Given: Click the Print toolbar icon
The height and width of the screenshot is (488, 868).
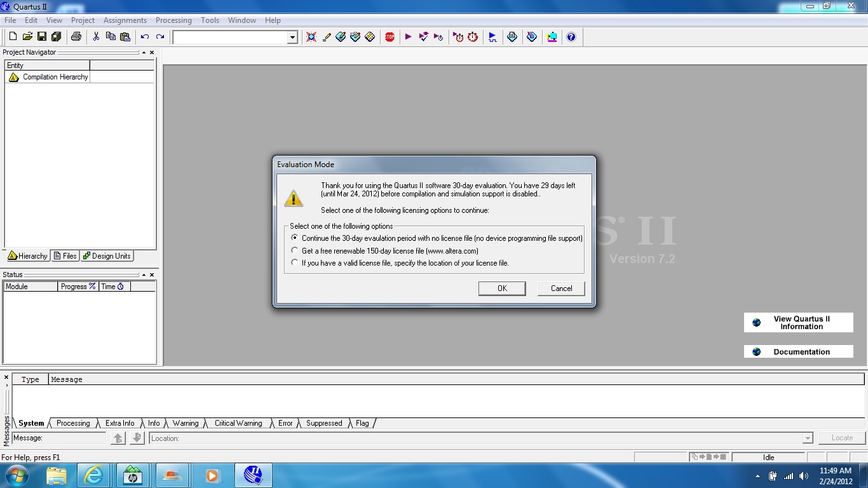Looking at the screenshot, I should pyautogui.click(x=76, y=37).
